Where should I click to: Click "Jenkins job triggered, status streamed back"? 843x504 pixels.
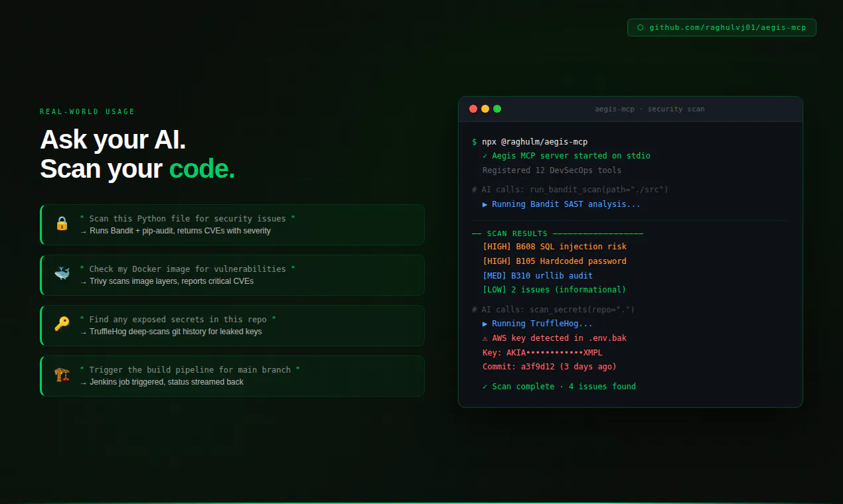pyautogui.click(x=161, y=382)
